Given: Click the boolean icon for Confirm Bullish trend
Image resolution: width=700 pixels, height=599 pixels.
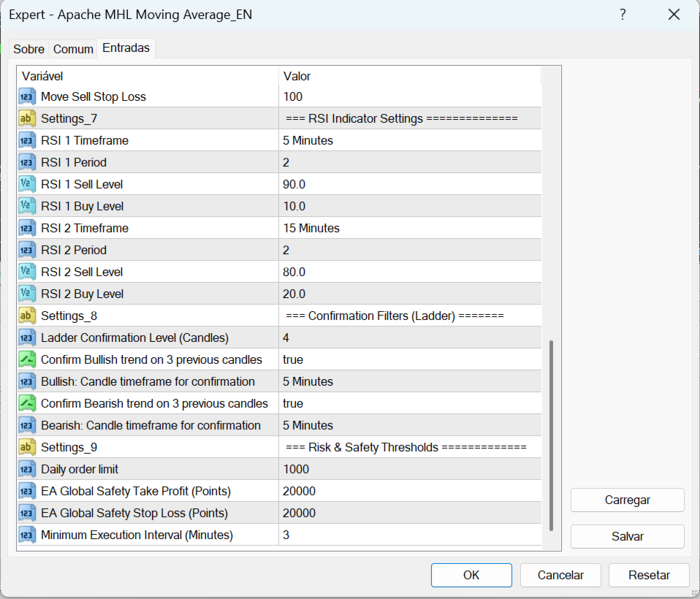Looking at the screenshot, I should point(27,359).
